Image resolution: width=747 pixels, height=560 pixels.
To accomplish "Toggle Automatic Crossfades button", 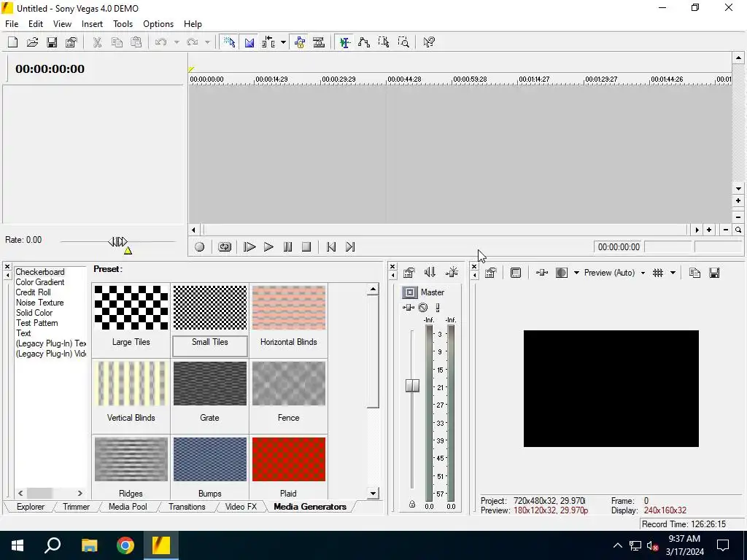I will [x=249, y=42].
